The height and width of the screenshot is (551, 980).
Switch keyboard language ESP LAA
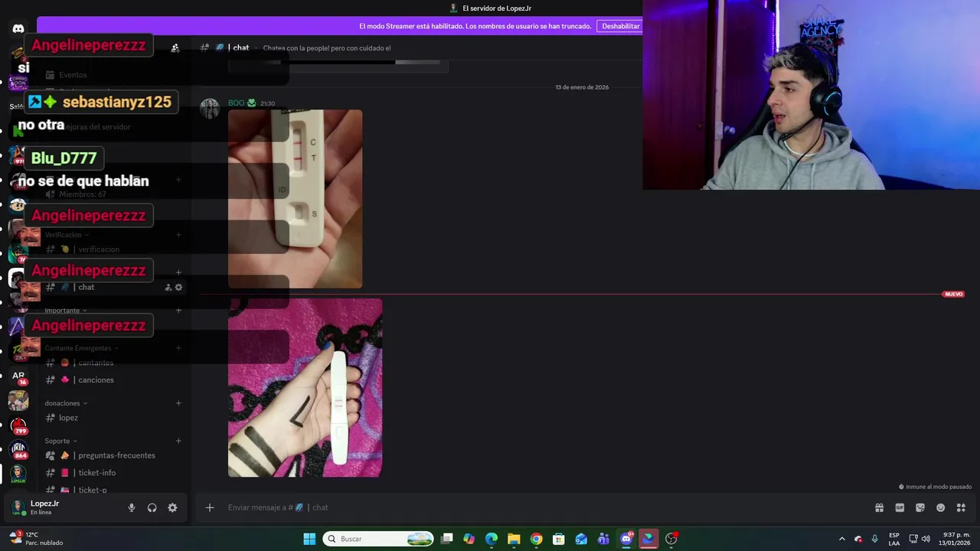click(894, 539)
